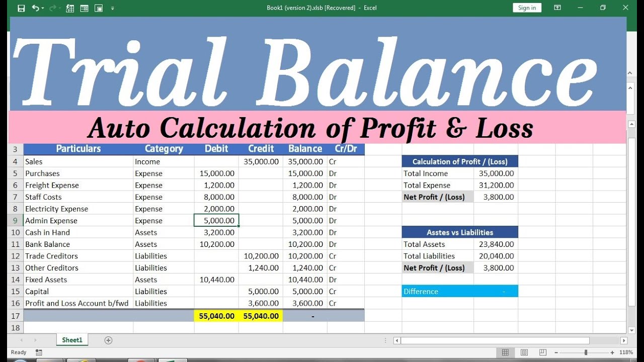Select row 9 header
The height and width of the screenshot is (362, 644).
click(15, 220)
